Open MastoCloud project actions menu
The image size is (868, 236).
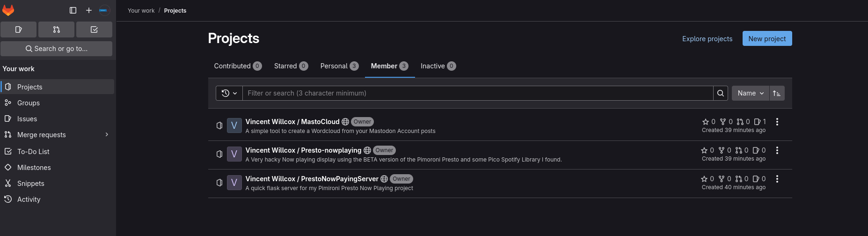point(777,122)
